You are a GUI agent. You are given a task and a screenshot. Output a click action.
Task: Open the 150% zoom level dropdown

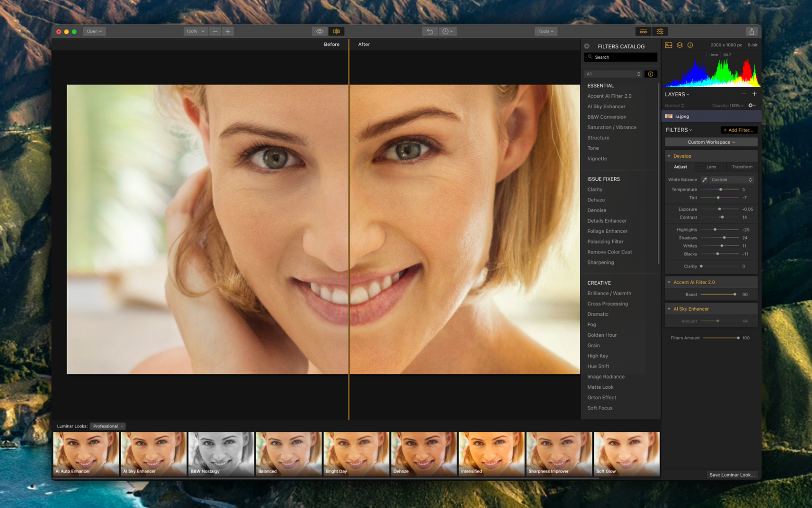[195, 31]
